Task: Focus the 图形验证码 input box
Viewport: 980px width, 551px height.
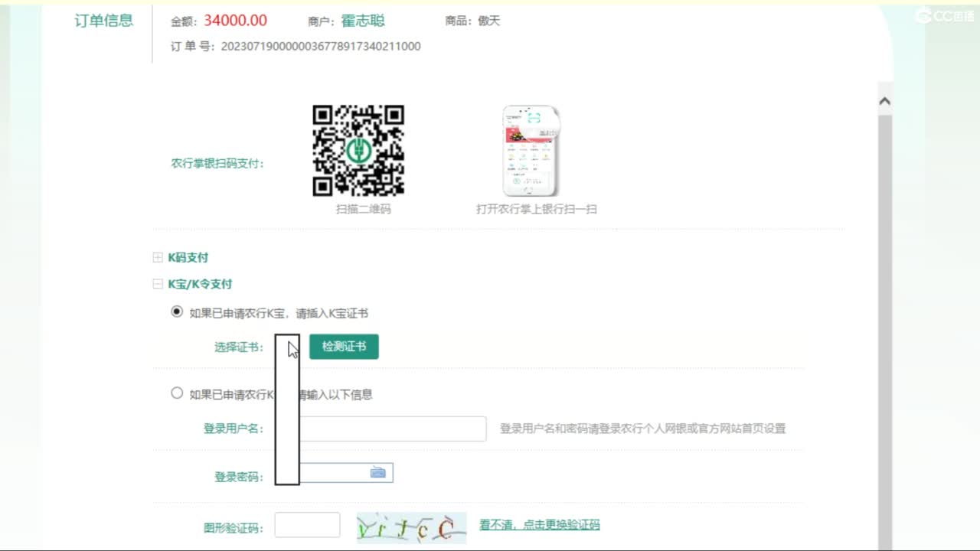Action: coord(307,525)
